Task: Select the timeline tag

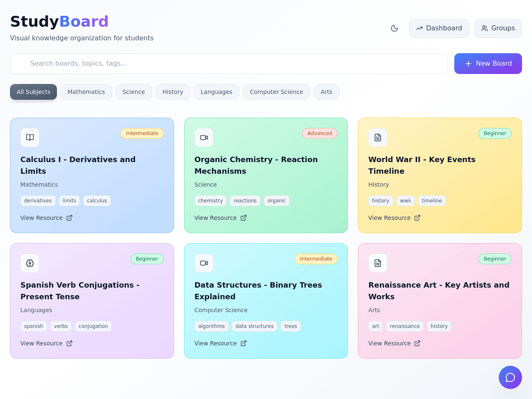Action: pyautogui.click(x=432, y=201)
